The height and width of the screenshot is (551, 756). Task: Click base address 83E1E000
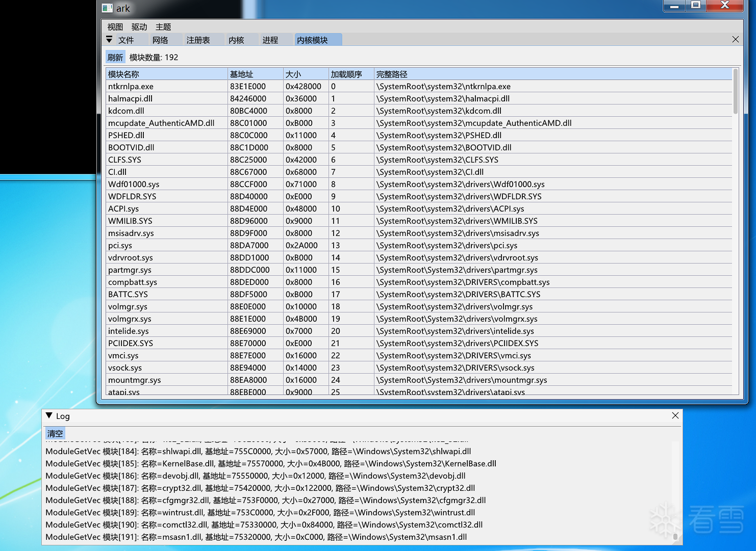(x=248, y=86)
